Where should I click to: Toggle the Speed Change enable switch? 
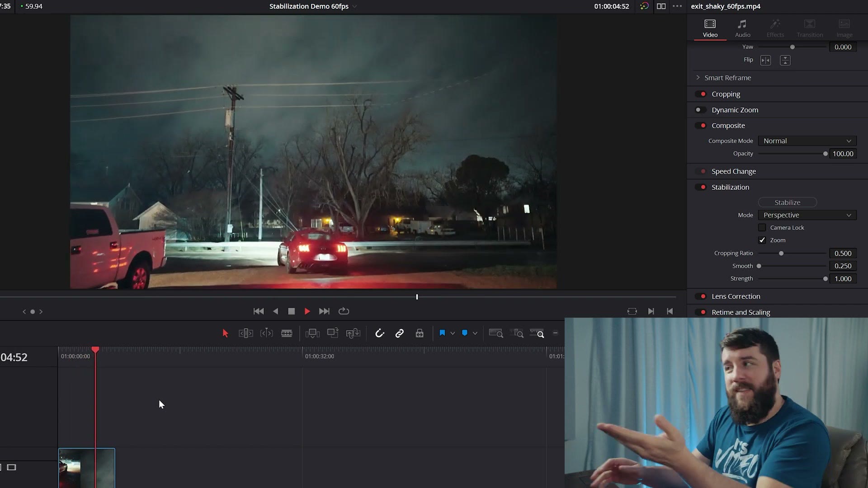click(701, 171)
